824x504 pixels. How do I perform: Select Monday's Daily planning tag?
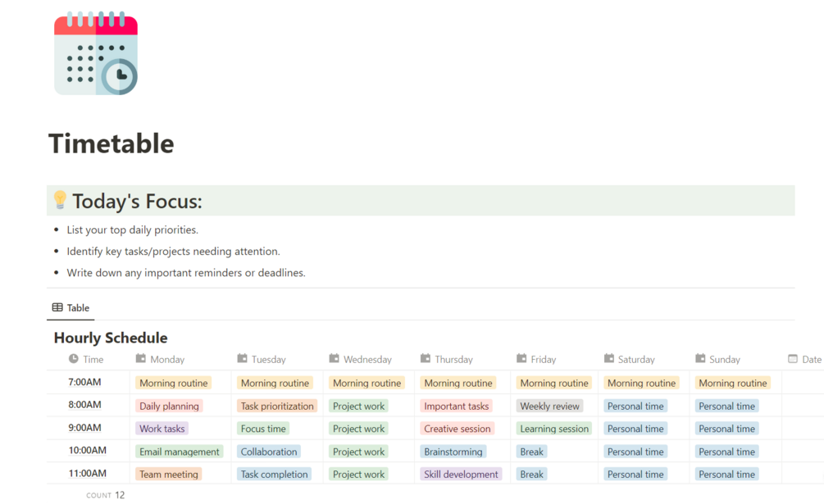pos(169,406)
